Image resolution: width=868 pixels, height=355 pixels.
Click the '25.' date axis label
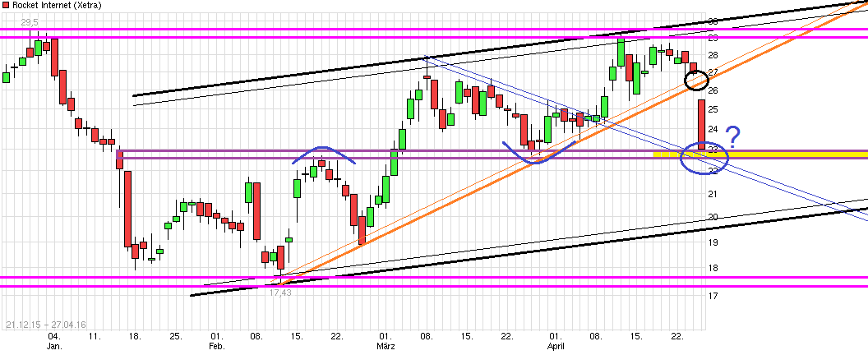(x=176, y=337)
